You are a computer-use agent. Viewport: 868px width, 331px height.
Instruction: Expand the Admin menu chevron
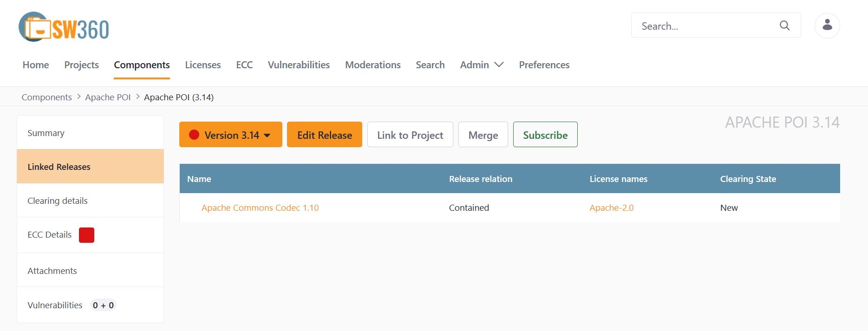click(x=499, y=65)
